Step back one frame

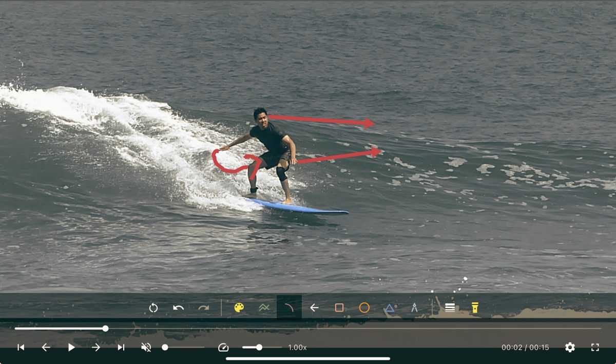[x=46, y=348]
